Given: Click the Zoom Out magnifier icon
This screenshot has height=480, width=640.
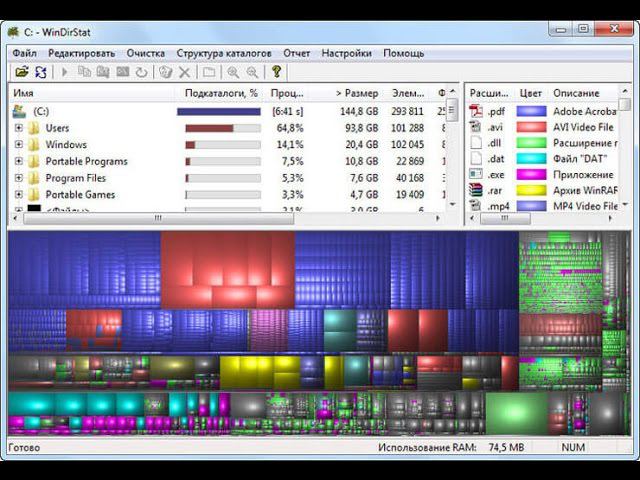Looking at the screenshot, I should coord(252,72).
